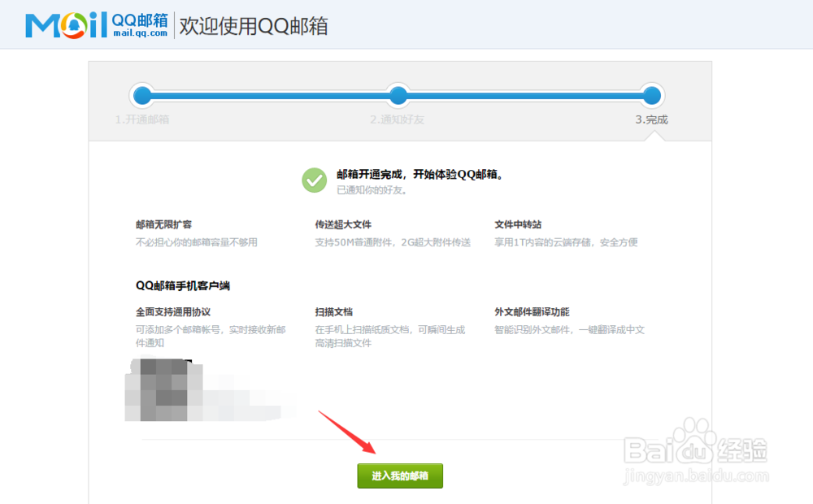Click the blurred QR code image
Image resolution: width=813 pixels, height=504 pixels.
164,389
